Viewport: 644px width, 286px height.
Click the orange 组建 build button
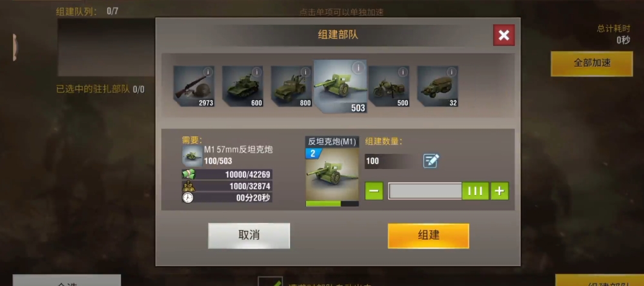click(428, 236)
